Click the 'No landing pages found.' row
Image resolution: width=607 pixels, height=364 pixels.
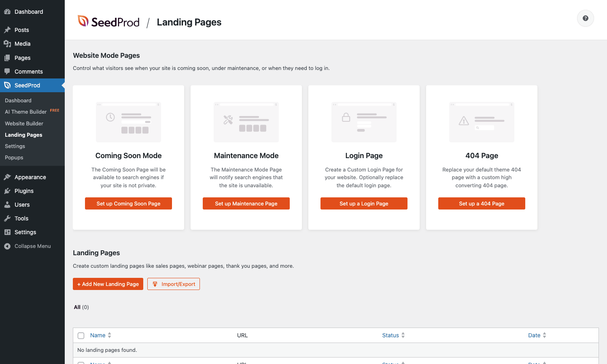pyautogui.click(x=336, y=350)
